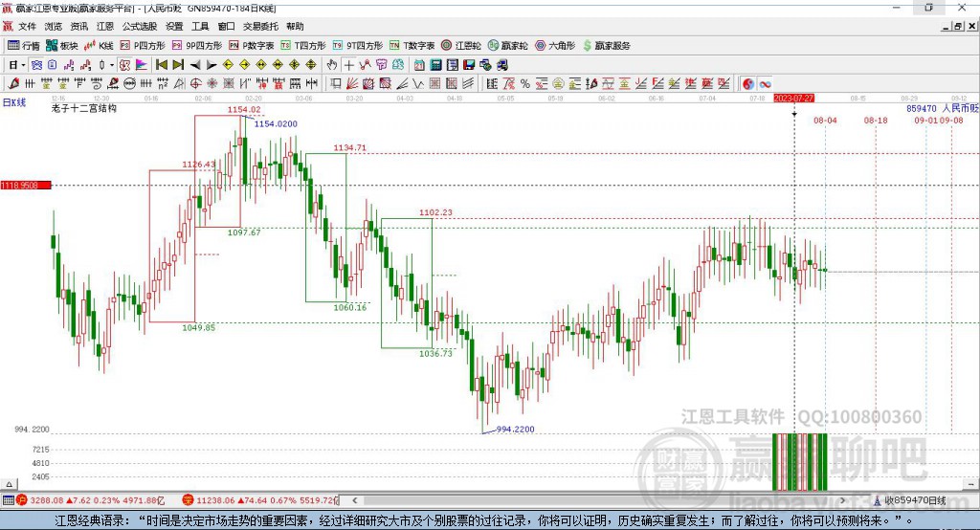Open the 工具 menu
The width and height of the screenshot is (980, 530).
tap(200, 26)
